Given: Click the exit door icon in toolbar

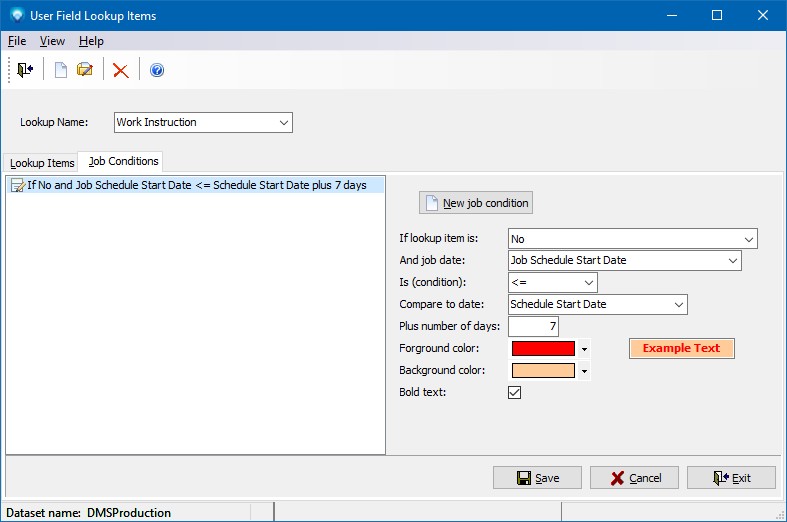Looking at the screenshot, I should 25,70.
